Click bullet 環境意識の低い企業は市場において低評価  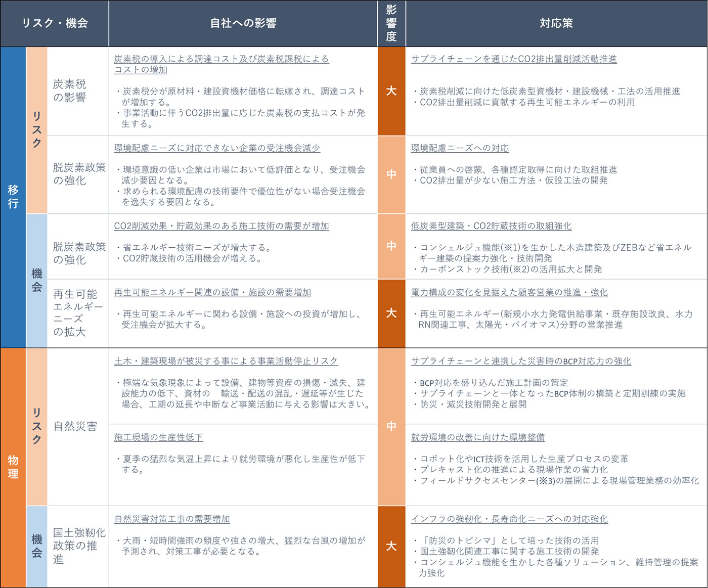click(240, 175)
